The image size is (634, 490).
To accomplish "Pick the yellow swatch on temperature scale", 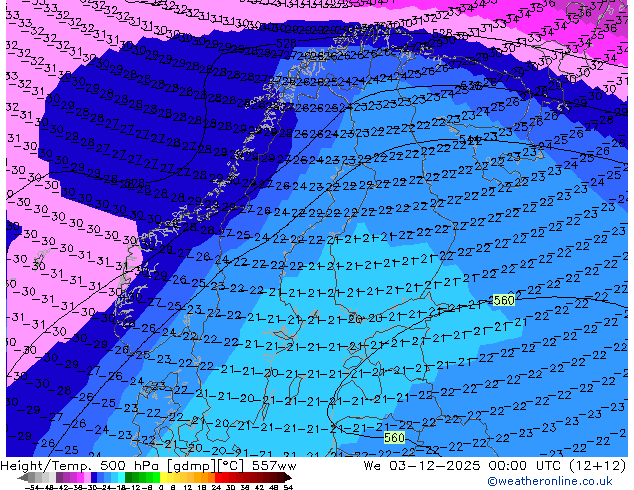I will [x=163, y=477].
